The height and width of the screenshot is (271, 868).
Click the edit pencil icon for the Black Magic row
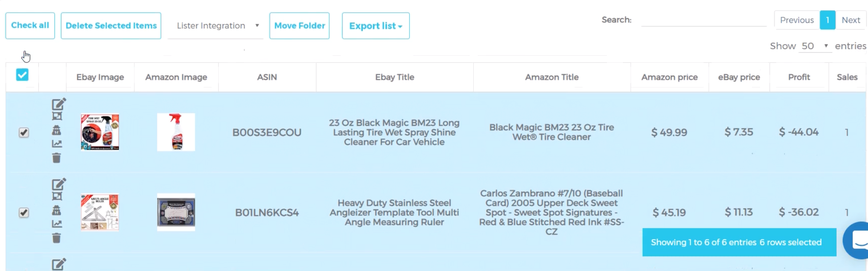coord(59,104)
